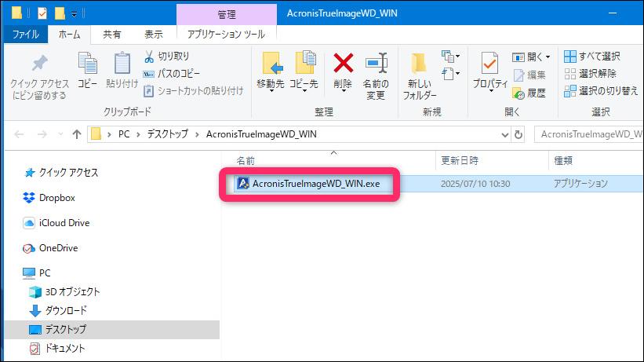Open プロパティ properties button
The image size is (644, 362).
point(490,72)
